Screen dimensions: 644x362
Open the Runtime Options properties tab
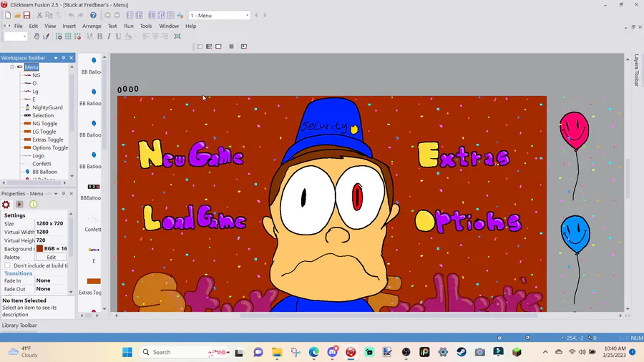pyautogui.click(x=19, y=205)
